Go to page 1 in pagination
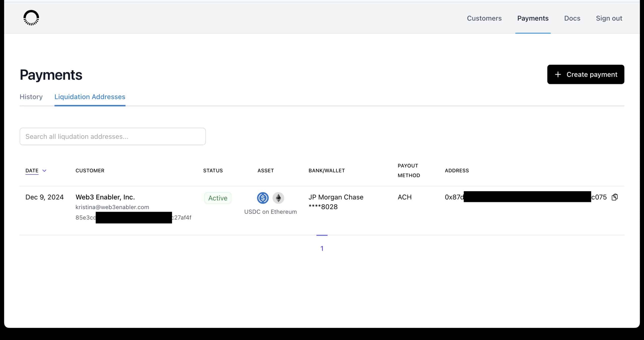Screen dimensions: 644x340 [322, 248]
